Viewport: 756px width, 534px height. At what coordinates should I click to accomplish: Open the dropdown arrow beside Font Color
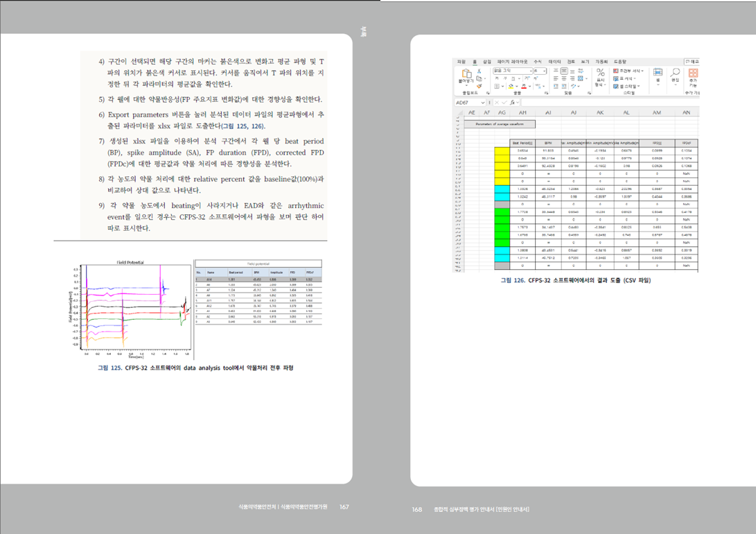pyautogui.click(x=530, y=87)
